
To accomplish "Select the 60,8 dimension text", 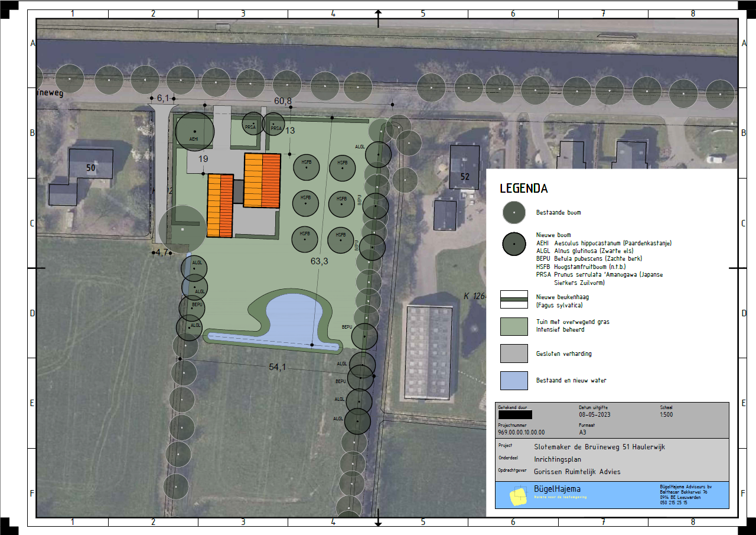I will [x=283, y=101].
